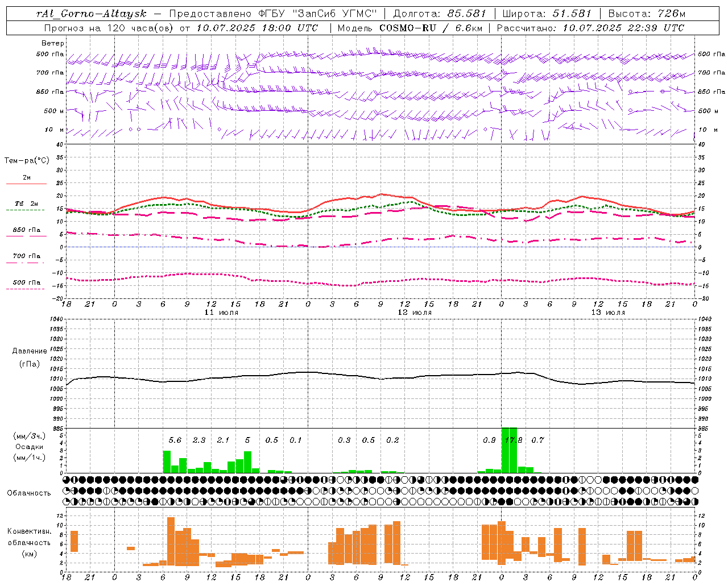The height and width of the screenshot is (582, 728).
Task: Click the provider text ФГБУ "ЗапСиб УГМС"
Action: (318, 14)
